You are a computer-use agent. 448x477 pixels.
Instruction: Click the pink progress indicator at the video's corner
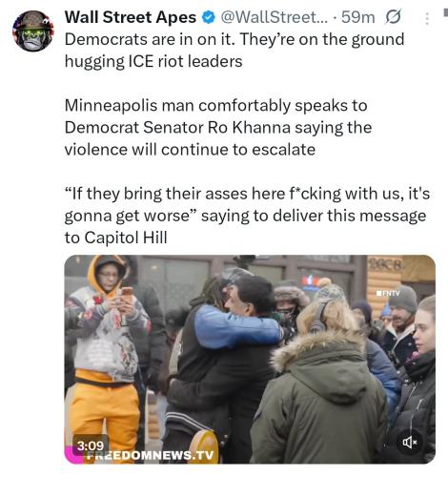click(x=73, y=455)
